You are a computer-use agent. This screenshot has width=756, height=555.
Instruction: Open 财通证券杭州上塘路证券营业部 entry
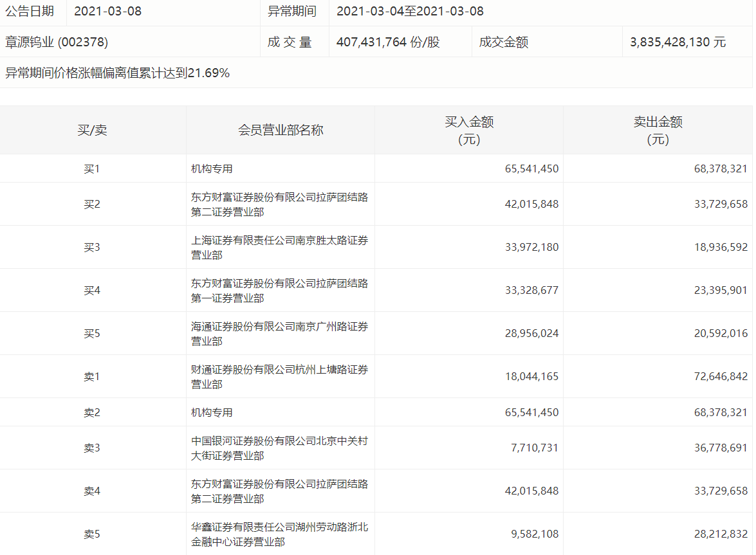click(x=279, y=377)
